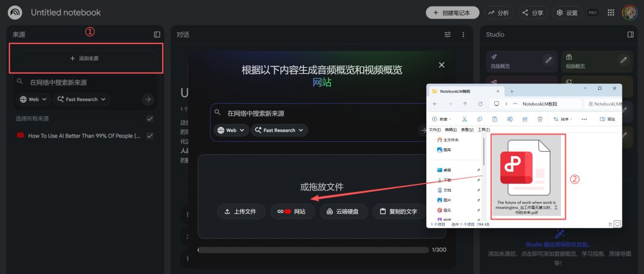Open the 查看(V) menu in Explorer
The width and height of the screenshot is (644, 274).
point(467,129)
